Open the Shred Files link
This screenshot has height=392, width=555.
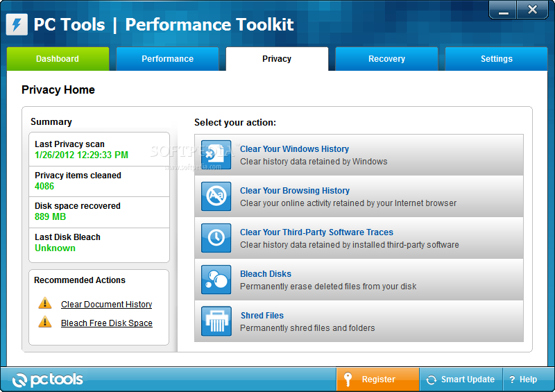click(262, 316)
